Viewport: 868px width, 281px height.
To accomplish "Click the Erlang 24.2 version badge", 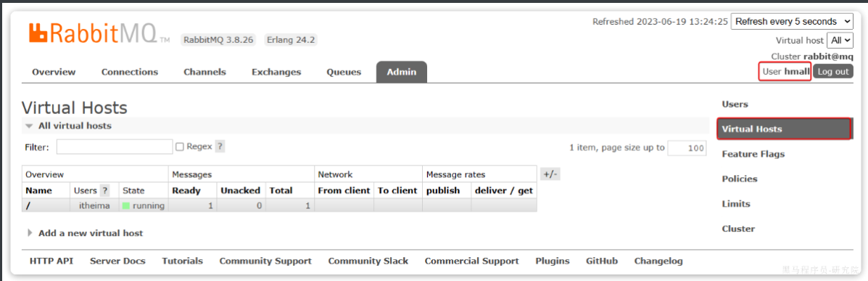I will (x=291, y=40).
